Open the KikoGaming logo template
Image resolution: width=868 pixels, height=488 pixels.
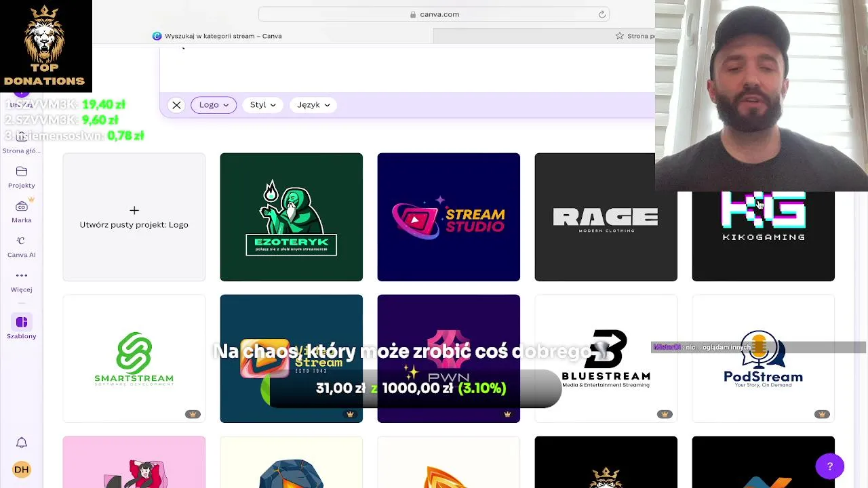(764, 236)
